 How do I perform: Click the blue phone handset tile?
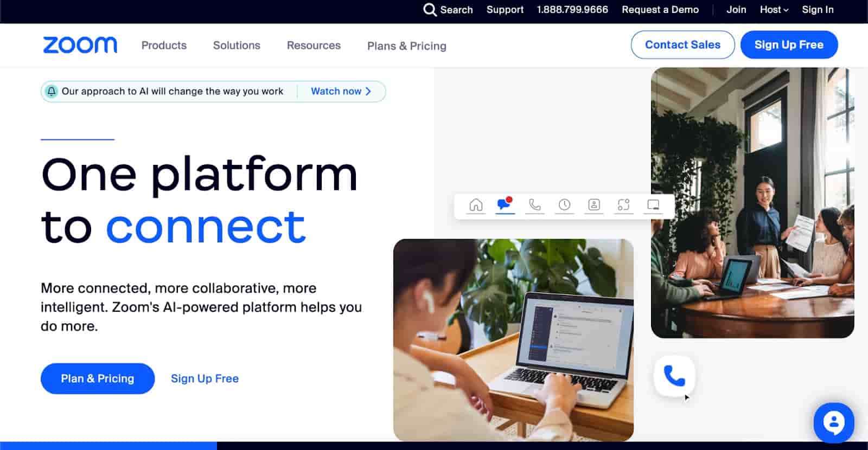coord(674,376)
